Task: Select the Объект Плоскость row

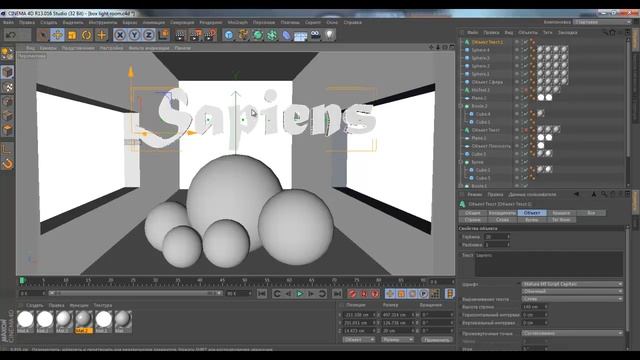Action: (490, 146)
